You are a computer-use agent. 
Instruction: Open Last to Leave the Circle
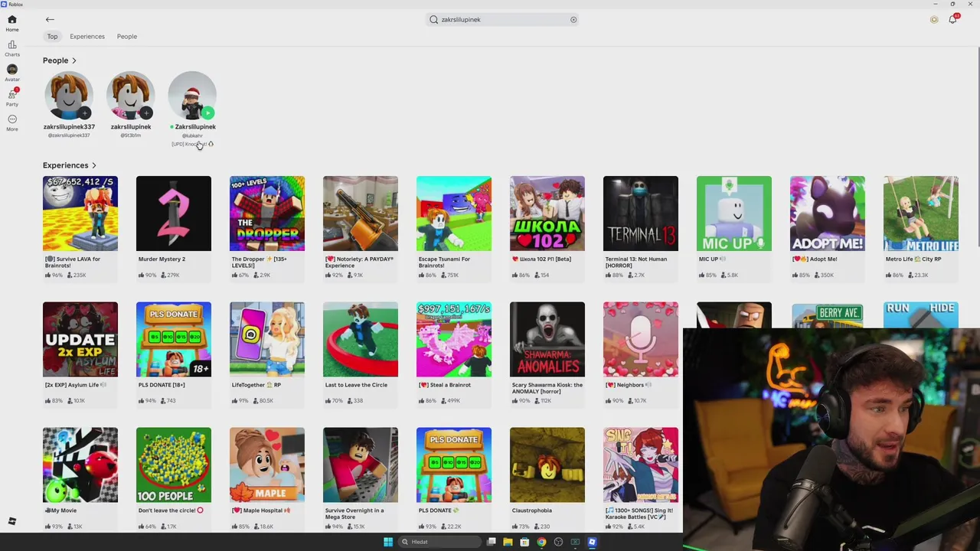361,339
